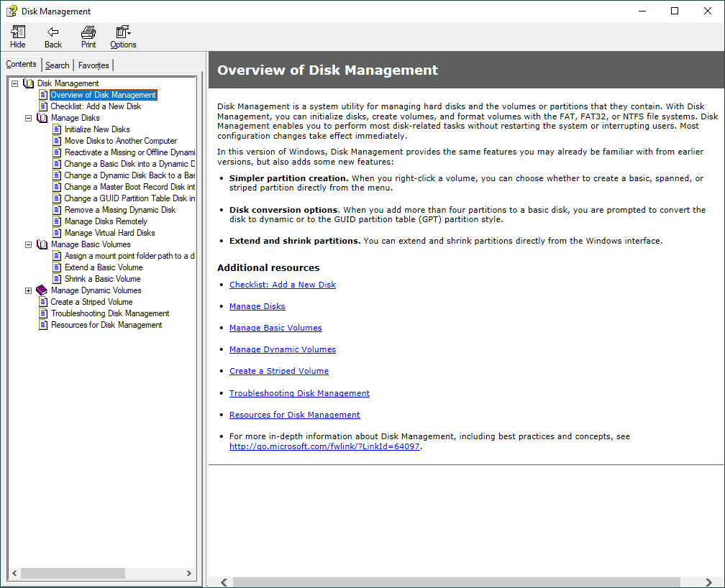Click the Manage Dynamic Volumes closed book icon
Image resolution: width=725 pixels, height=588 pixels.
pyautogui.click(x=42, y=290)
